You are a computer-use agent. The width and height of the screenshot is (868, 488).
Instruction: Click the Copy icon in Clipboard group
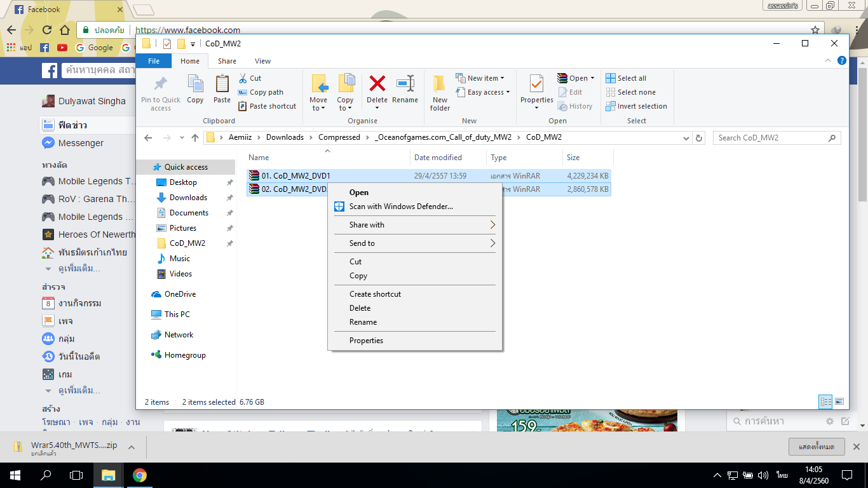tap(195, 84)
